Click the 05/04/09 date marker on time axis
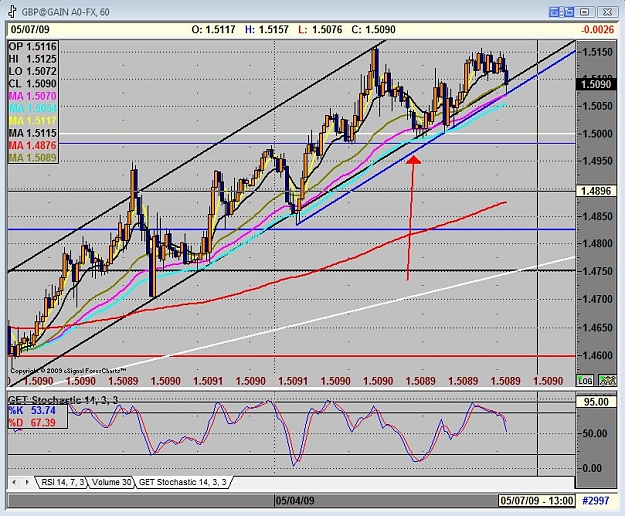Image resolution: width=625 pixels, height=516 pixels. pos(295,501)
